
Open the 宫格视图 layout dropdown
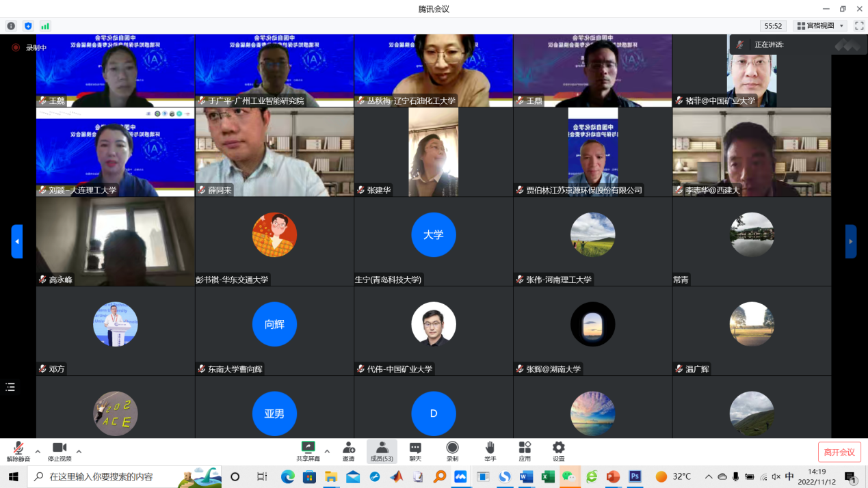tap(821, 26)
